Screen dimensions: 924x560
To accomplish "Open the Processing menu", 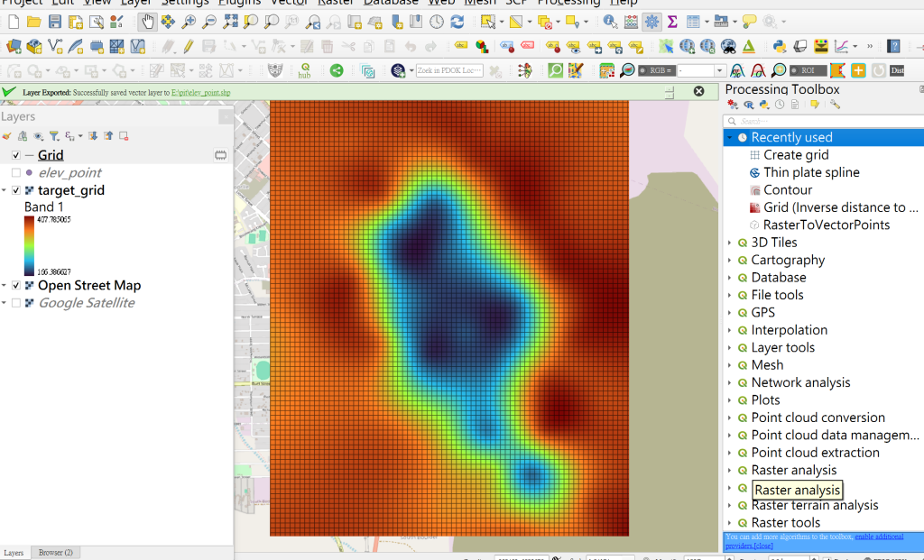I will [568, 3].
